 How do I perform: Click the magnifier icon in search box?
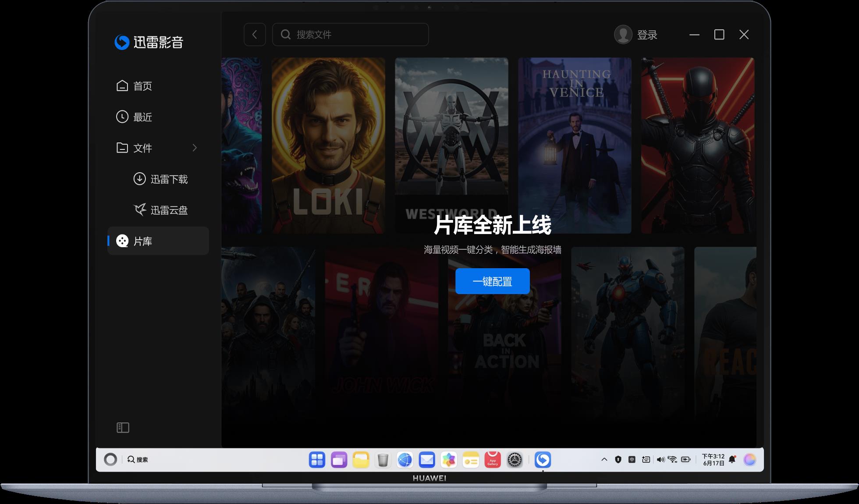point(286,34)
